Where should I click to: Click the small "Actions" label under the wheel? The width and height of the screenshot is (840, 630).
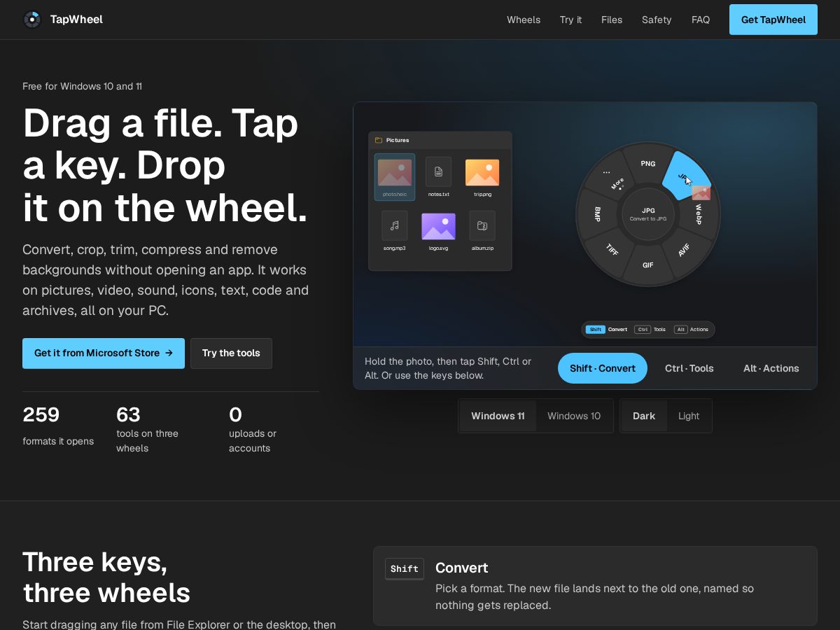coord(699,330)
